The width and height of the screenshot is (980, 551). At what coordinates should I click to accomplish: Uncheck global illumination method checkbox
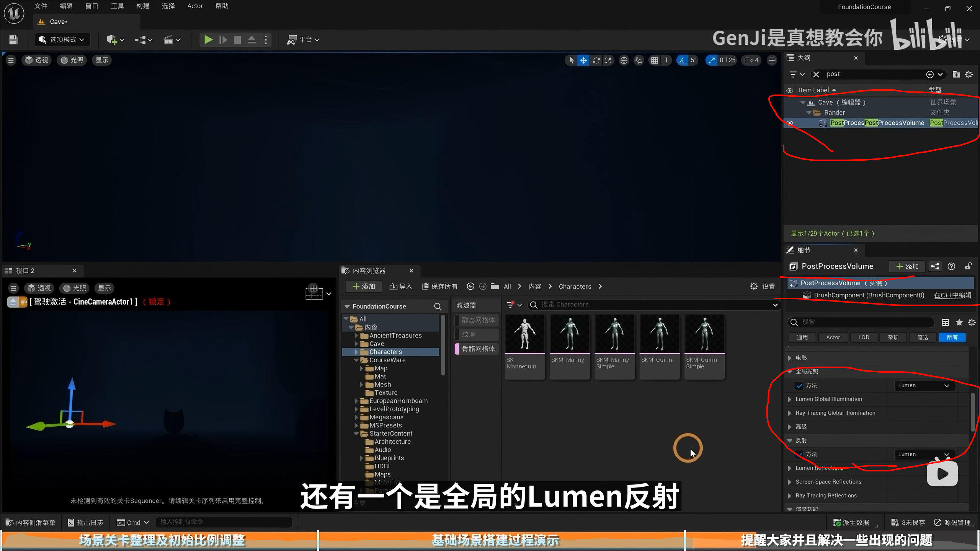pyautogui.click(x=799, y=385)
